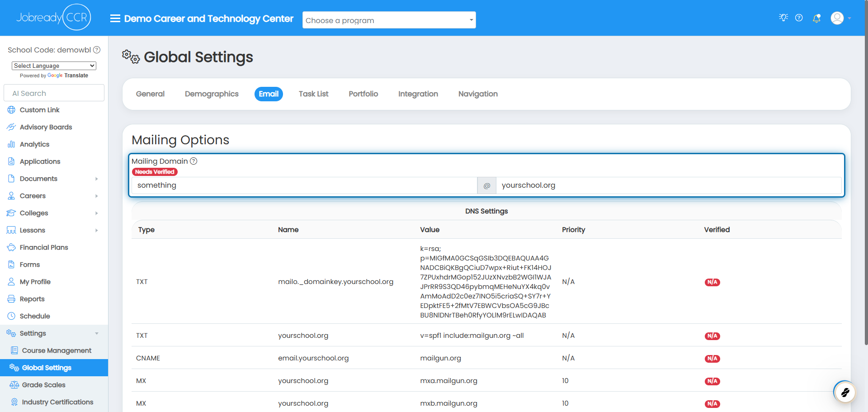The height and width of the screenshot is (412, 868).
Task: Switch to the Integration tab
Action: [x=418, y=94]
